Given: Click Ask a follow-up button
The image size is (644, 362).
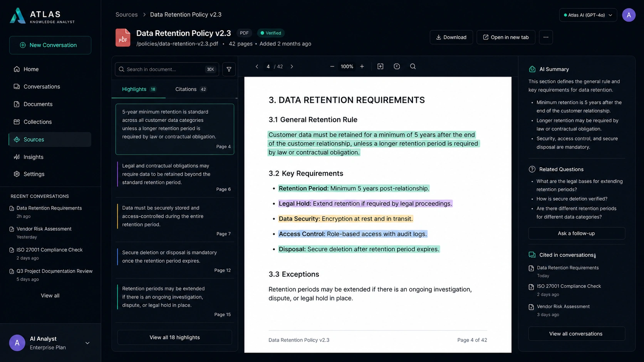Looking at the screenshot, I should click(x=576, y=234).
